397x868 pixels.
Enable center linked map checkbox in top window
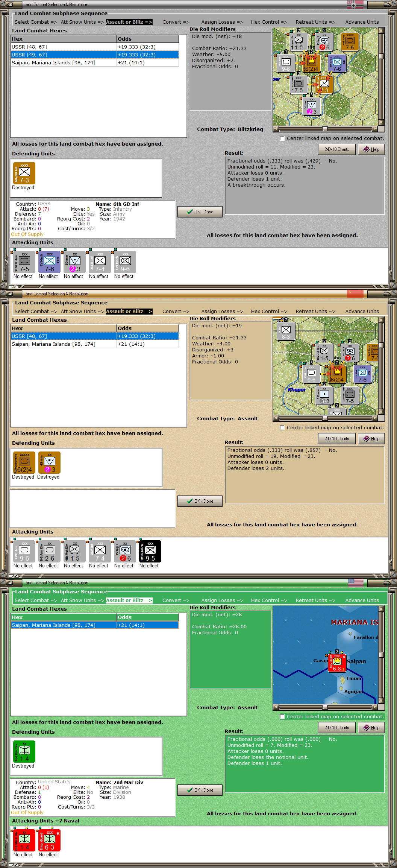(x=282, y=138)
